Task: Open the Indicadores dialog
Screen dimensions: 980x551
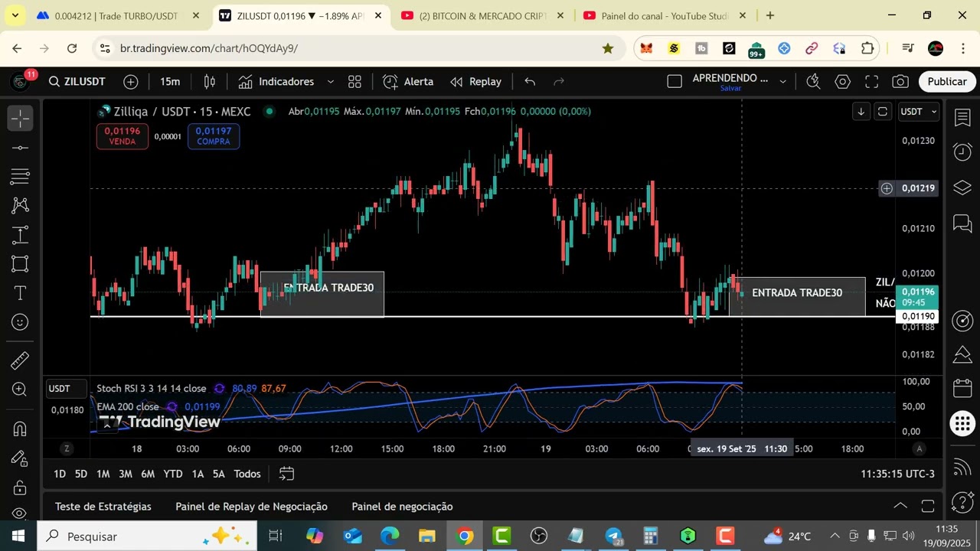Action: 276,82
